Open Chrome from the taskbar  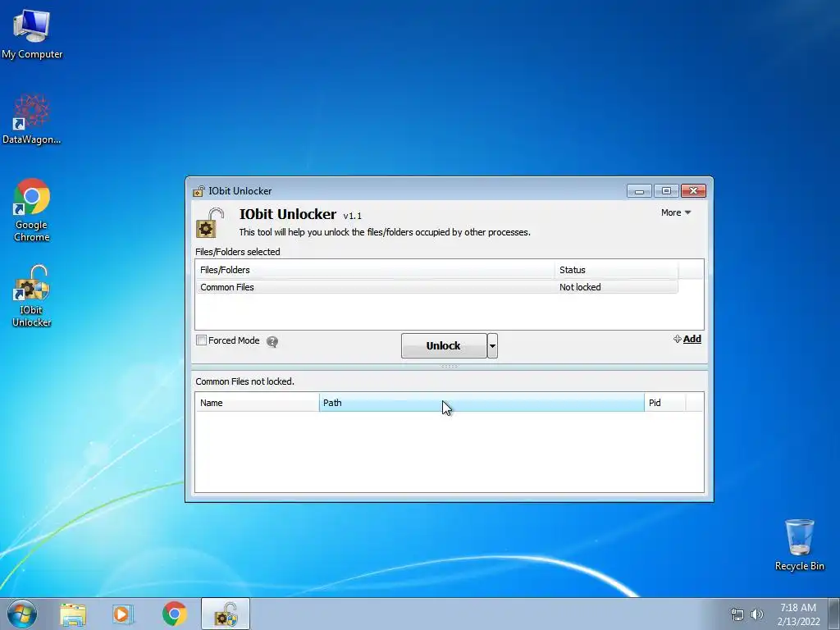[175, 614]
